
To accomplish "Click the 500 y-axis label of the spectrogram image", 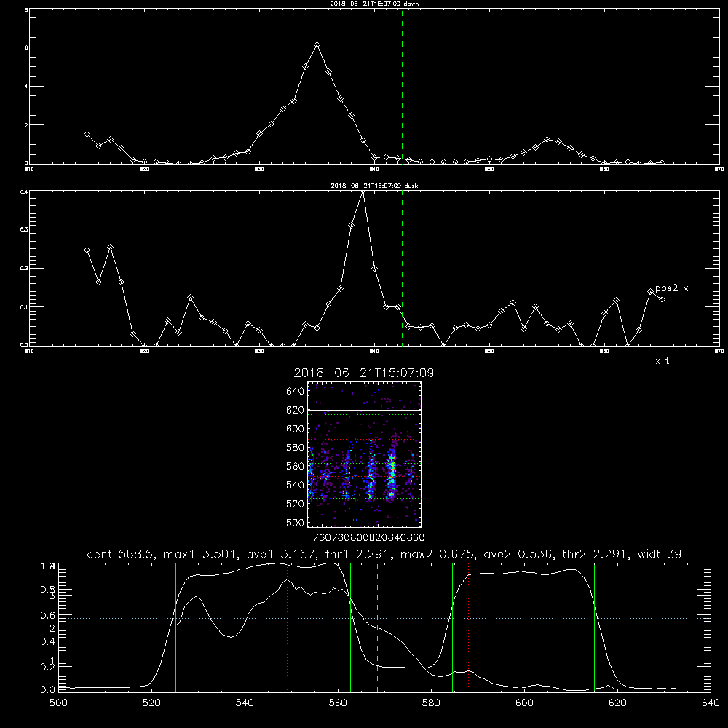I will pyautogui.click(x=296, y=522).
